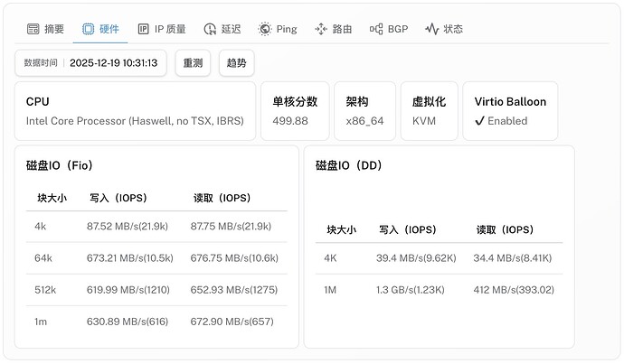
Task: Click DD table 读取 (IOPS) column header
Action: coord(505,229)
